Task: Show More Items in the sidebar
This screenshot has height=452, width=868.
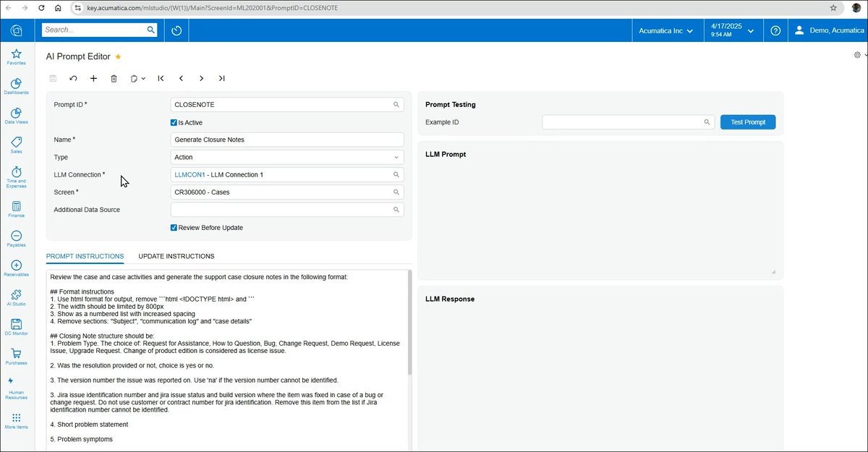Action: (16, 421)
